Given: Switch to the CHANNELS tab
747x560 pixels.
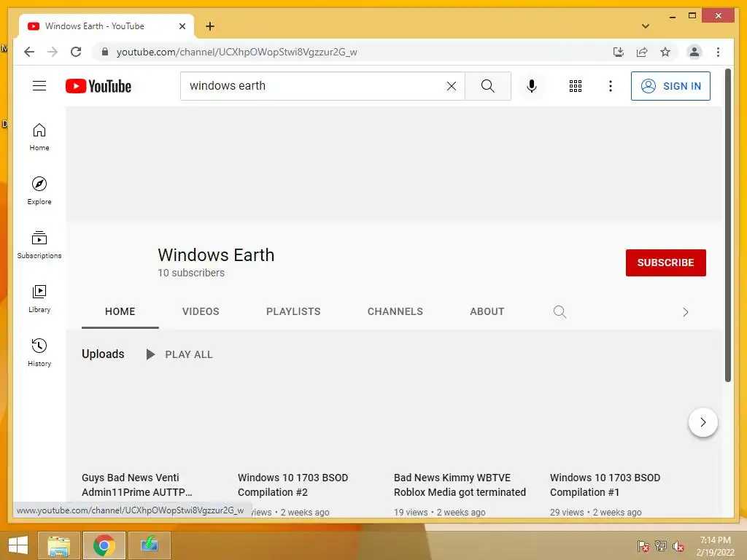Looking at the screenshot, I should point(395,311).
